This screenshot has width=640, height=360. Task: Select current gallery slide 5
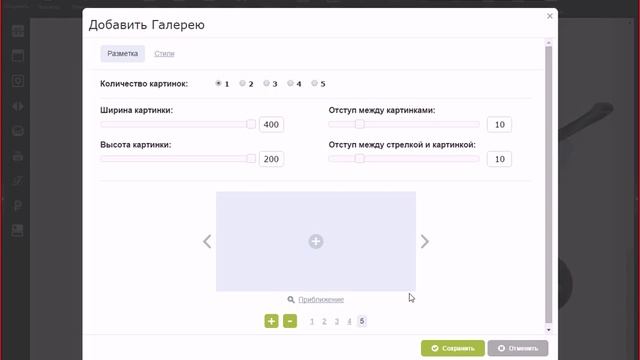click(362, 321)
